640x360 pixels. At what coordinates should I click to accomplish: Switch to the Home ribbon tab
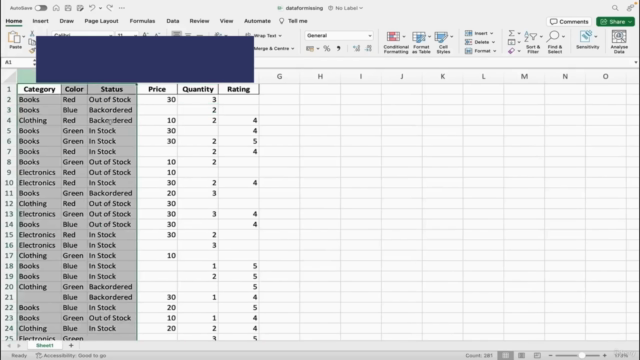tap(14, 21)
